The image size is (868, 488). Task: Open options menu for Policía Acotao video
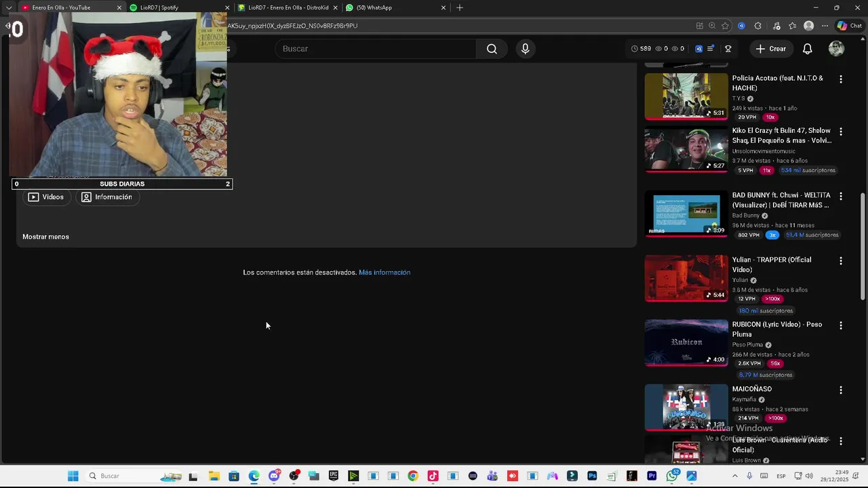pos(841,79)
